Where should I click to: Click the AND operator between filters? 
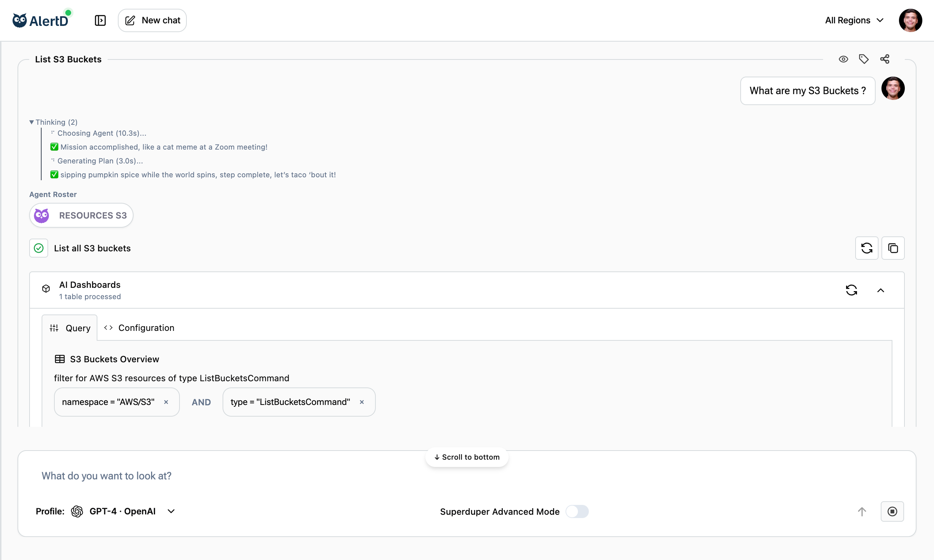click(201, 402)
